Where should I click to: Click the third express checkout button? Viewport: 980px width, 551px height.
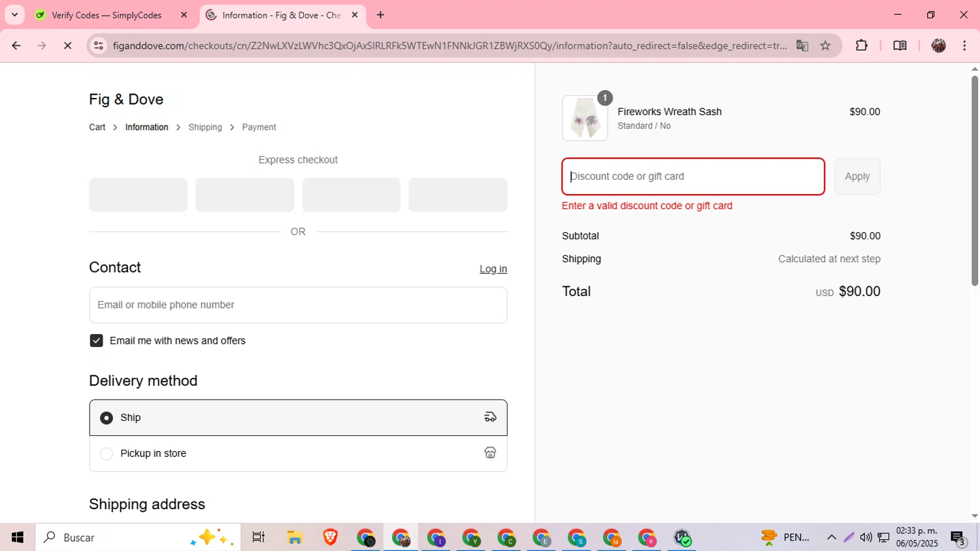point(351,195)
